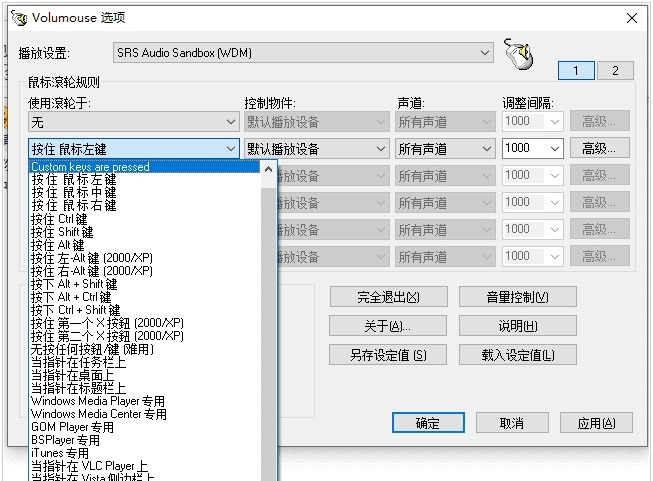The image size is (653, 481).
Task: Click the dropdown list scroll-up arrow
Action: [269, 169]
